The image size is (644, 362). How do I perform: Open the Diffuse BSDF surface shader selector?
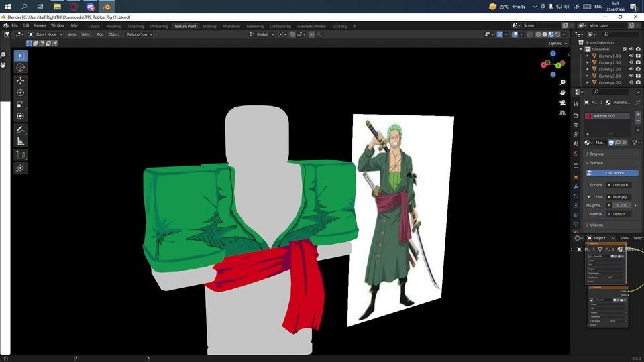[619, 185]
